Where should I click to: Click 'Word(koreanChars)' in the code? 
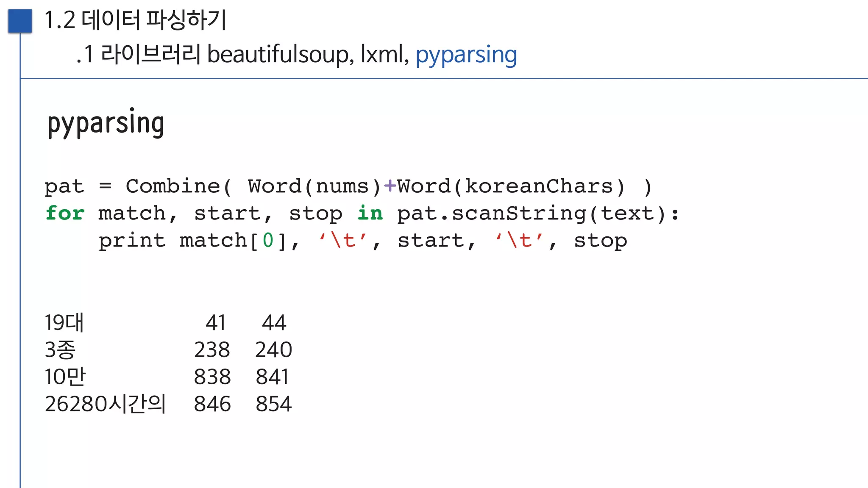click(x=511, y=187)
